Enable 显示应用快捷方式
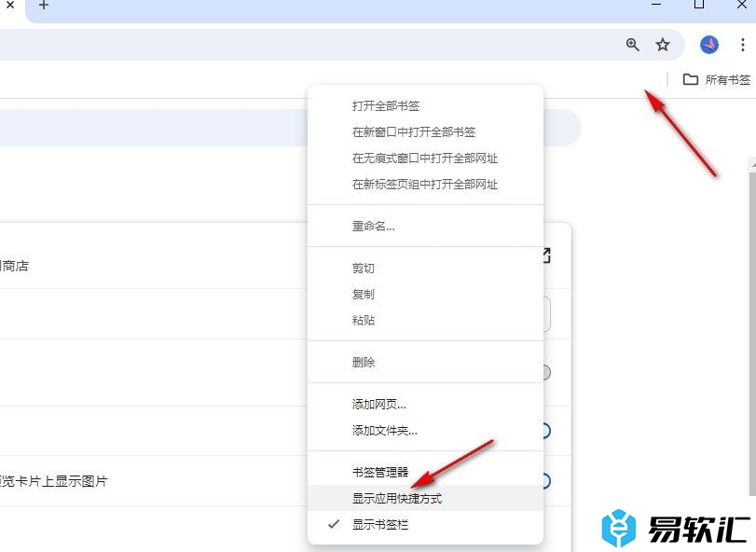 pos(396,499)
